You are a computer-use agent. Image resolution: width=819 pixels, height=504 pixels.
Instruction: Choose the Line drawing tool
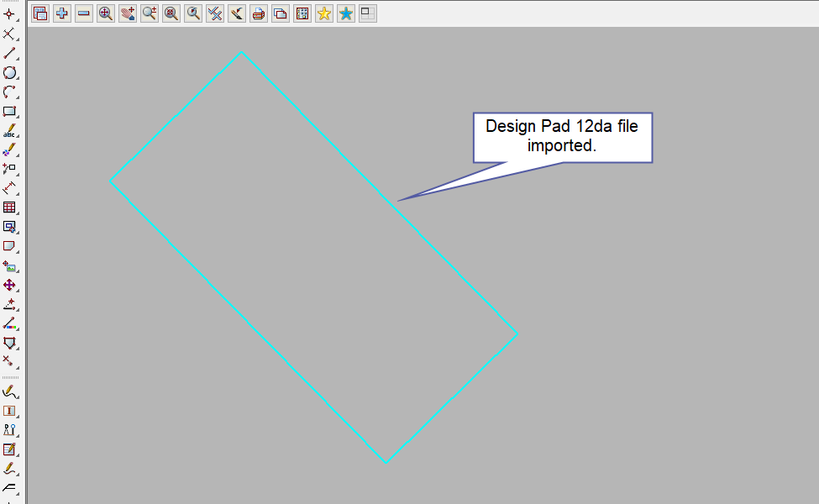tap(9, 53)
